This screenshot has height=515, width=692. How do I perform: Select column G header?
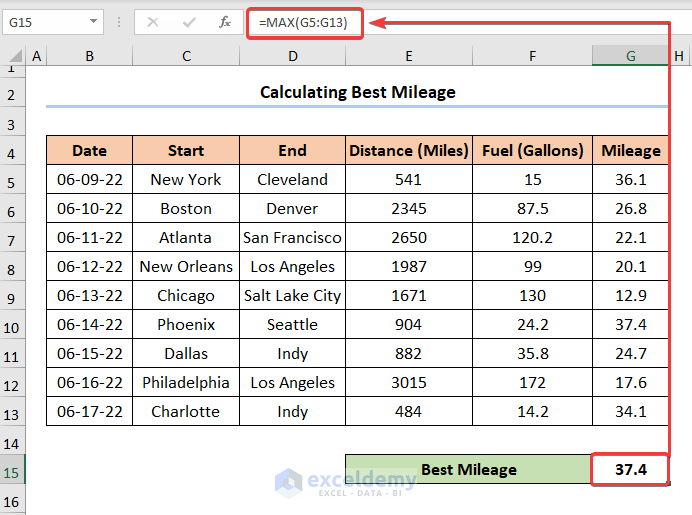(630, 56)
